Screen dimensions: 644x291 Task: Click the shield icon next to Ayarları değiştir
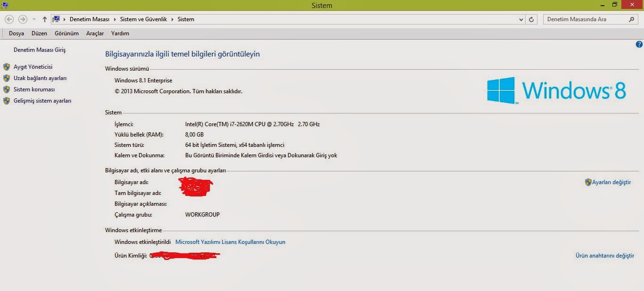pyautogui.click(x=588, y=182)
